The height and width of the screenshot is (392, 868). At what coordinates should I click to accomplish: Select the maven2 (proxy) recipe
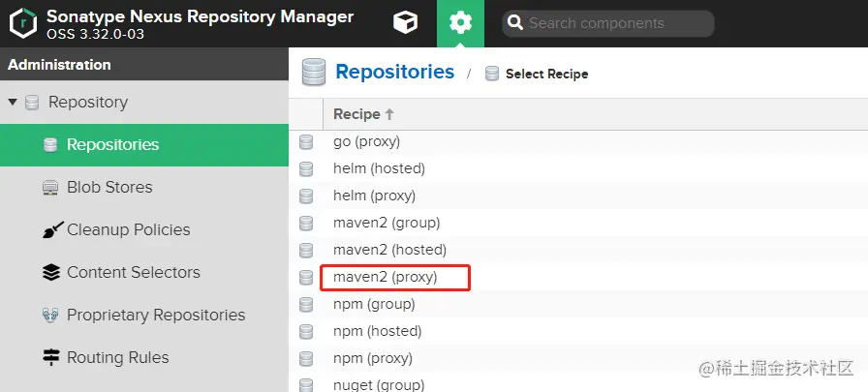386,277
